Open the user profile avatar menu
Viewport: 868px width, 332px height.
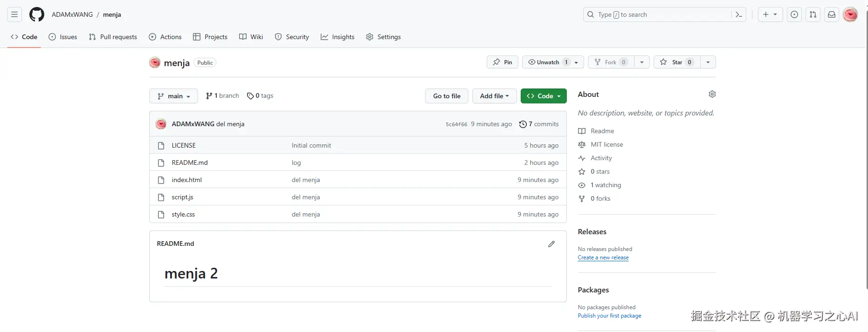tap(850, 14)
